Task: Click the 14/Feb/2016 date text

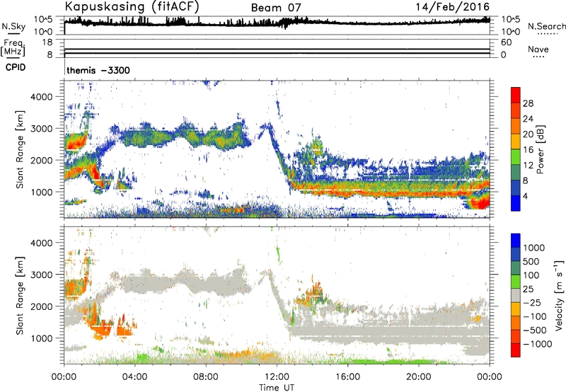Action: [x=453, y=6]
